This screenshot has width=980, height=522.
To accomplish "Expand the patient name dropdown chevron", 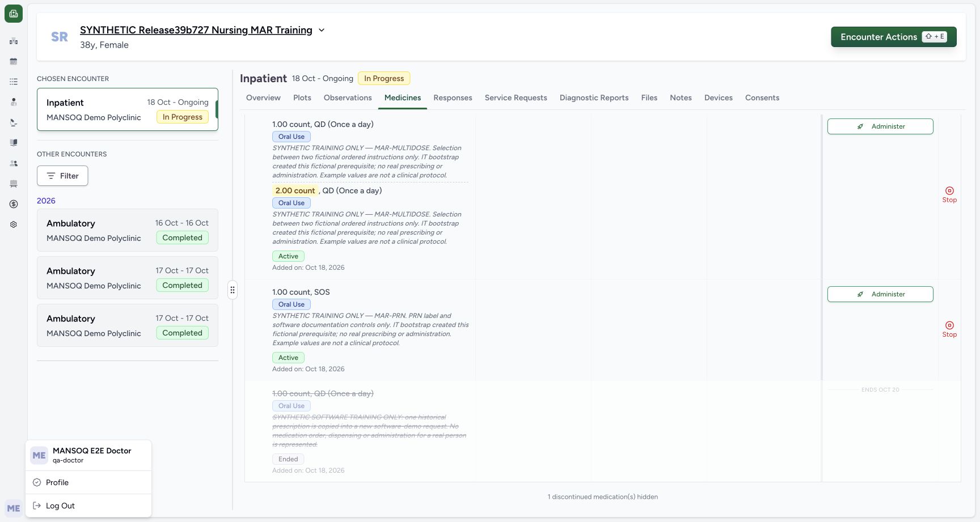I will coord(322,30).
